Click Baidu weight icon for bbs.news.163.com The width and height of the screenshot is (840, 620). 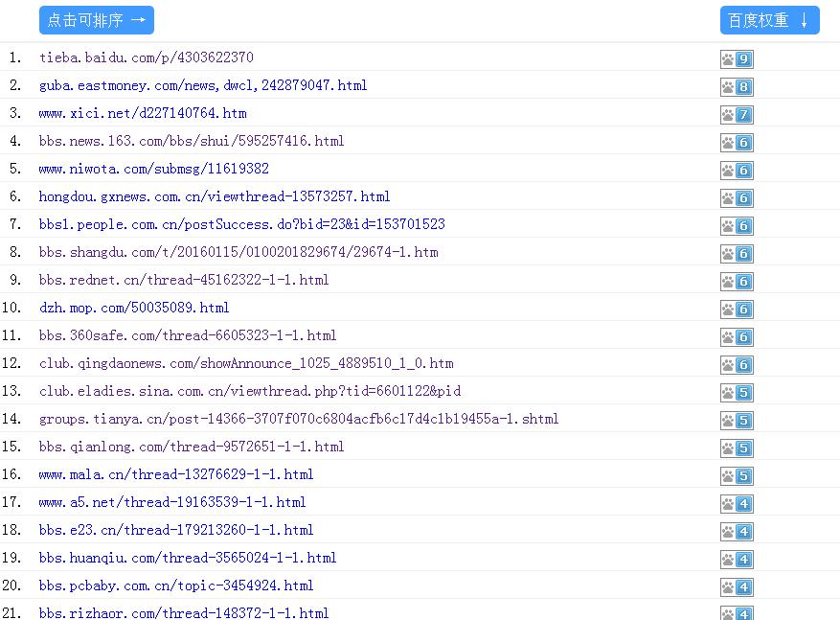click(x=737, y=143)
